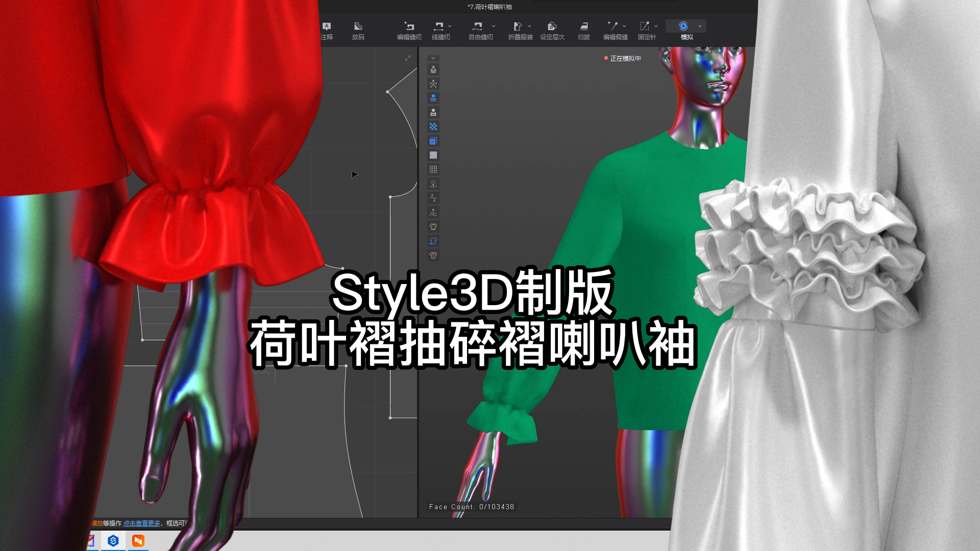Click the downward pressure arrows icon
Viewport: 980px width, 551px height.
[433, 184]
